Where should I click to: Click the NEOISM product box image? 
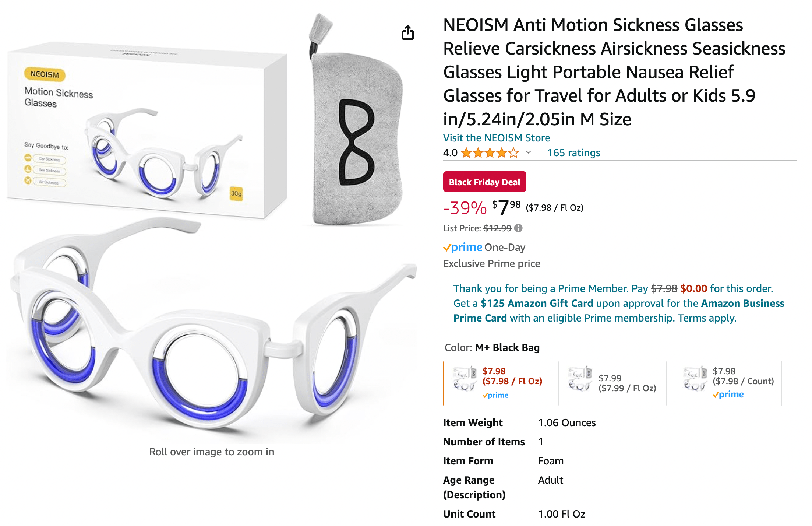click(x=147, y=133)
